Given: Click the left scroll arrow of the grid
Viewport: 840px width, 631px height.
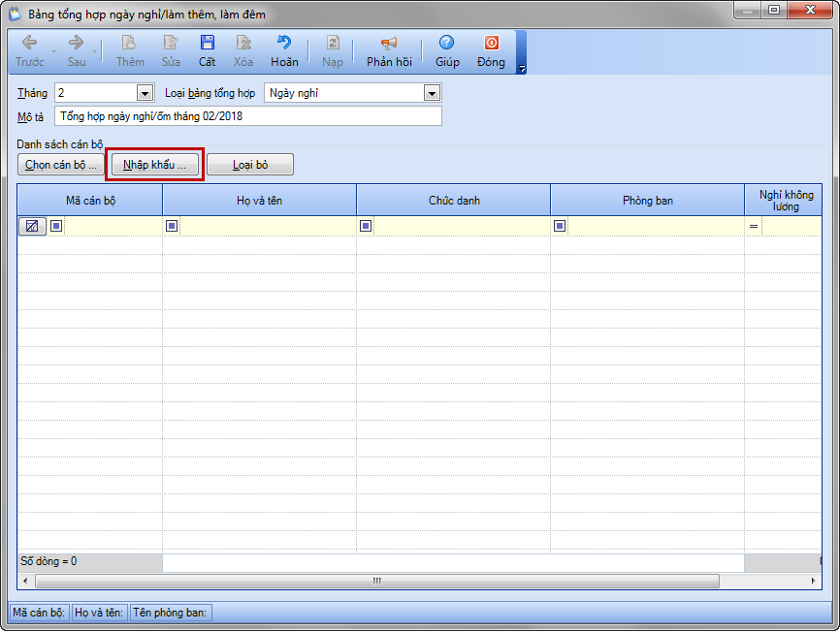Looking at the screenshot, I should pos(25,581).
